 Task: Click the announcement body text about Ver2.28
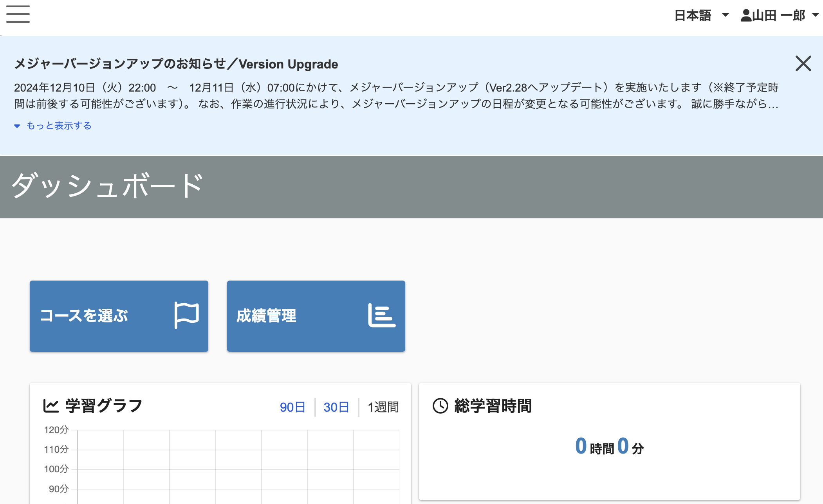point(396,95)
